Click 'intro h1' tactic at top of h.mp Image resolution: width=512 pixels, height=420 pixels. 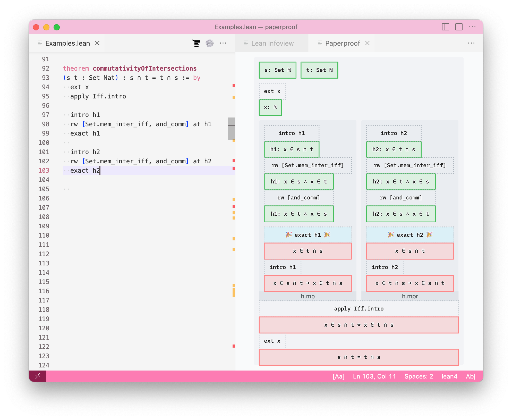[292, 133]
